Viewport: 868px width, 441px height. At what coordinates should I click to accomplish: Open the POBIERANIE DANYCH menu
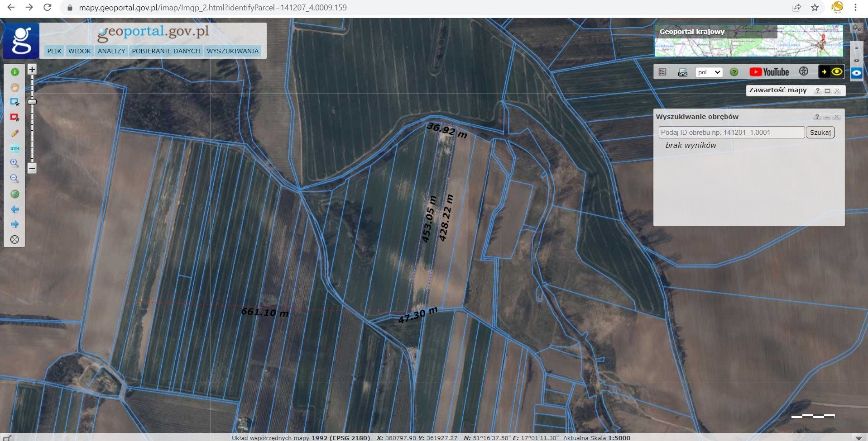pos(166,51)
